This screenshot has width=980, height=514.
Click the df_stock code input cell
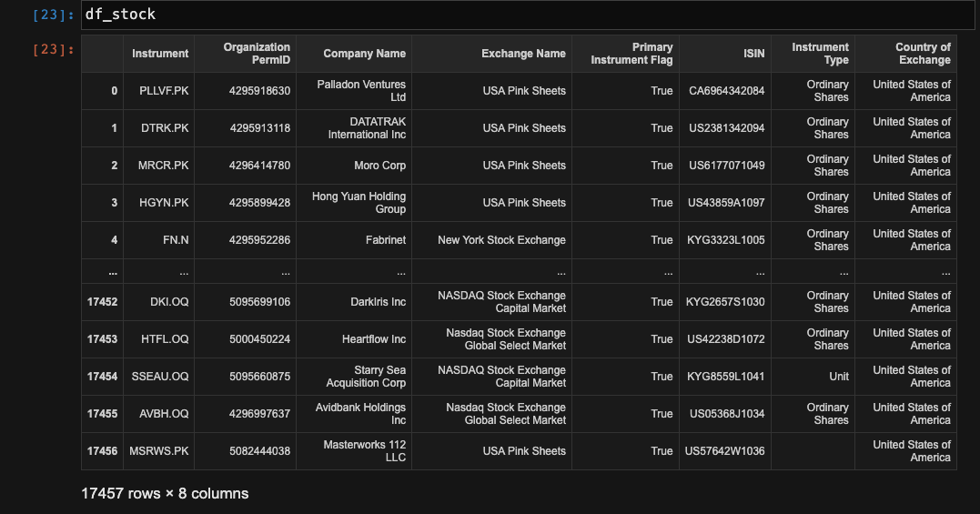528,15
